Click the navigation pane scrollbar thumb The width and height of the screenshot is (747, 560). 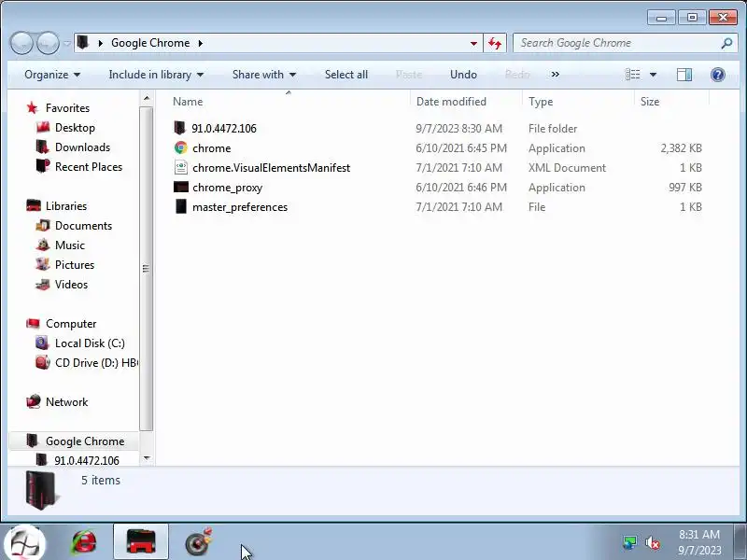(147, 269)
